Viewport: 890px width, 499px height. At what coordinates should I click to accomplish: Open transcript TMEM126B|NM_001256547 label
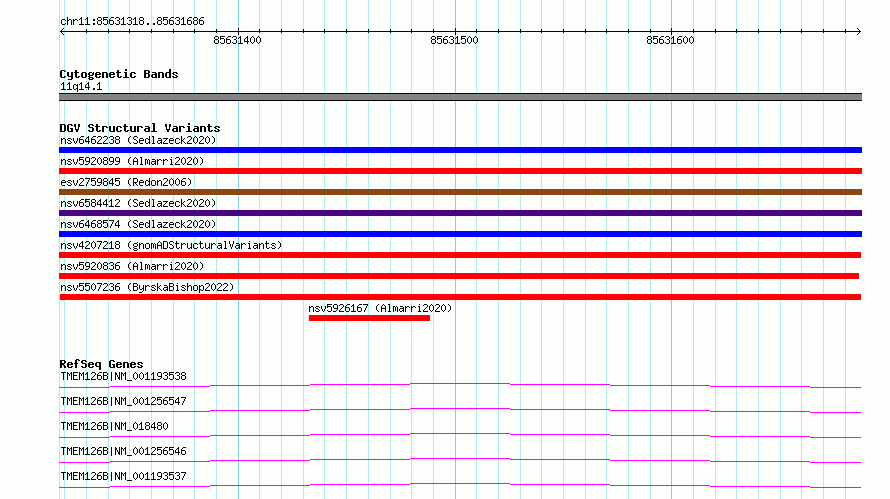123,401
